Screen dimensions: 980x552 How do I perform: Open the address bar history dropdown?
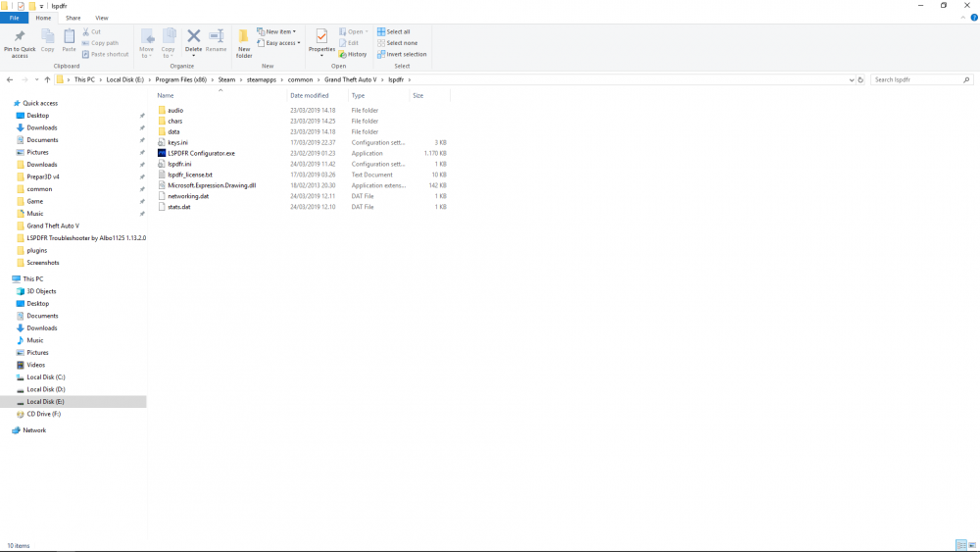tap(852, 79)
